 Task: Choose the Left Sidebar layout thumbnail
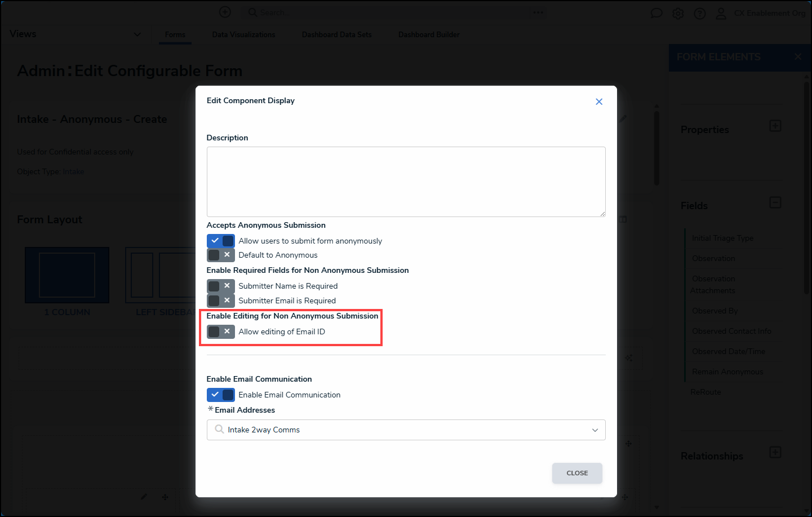[x=161, y=275]
